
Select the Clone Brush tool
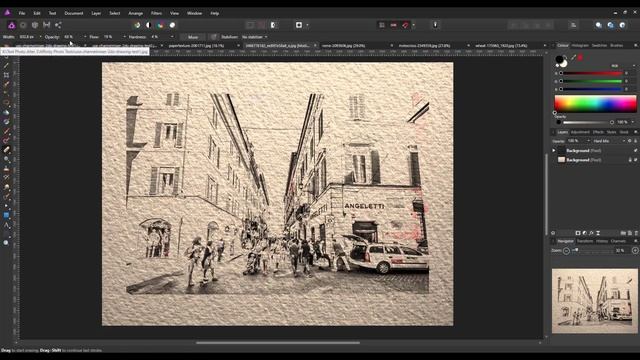[6, 168]
